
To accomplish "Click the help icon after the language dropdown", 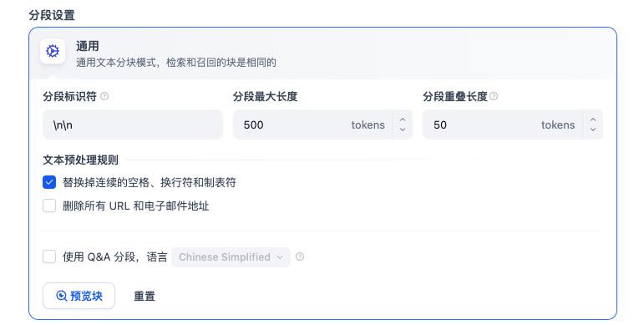I will pyautogui.click(x=300, y=256).
